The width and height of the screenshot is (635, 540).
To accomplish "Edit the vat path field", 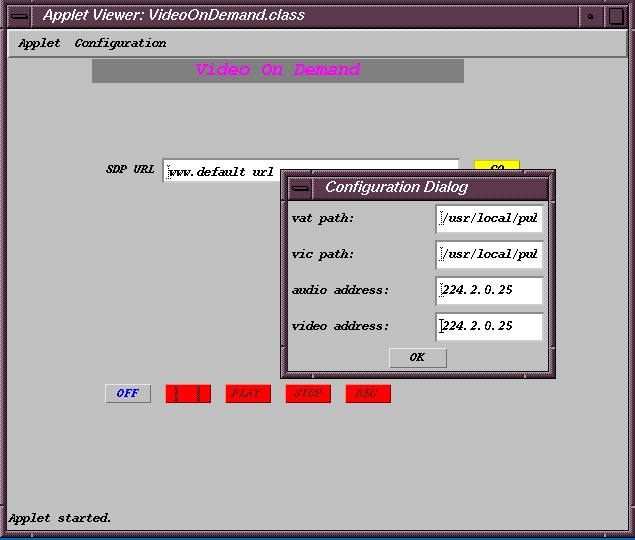I will [489, 218].
